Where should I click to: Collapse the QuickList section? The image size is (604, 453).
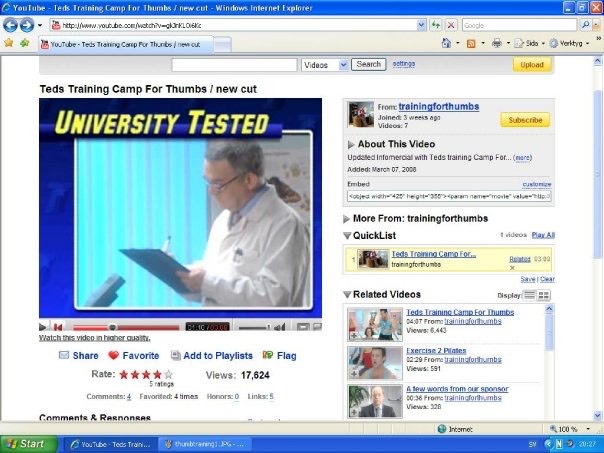coord(347,236)
